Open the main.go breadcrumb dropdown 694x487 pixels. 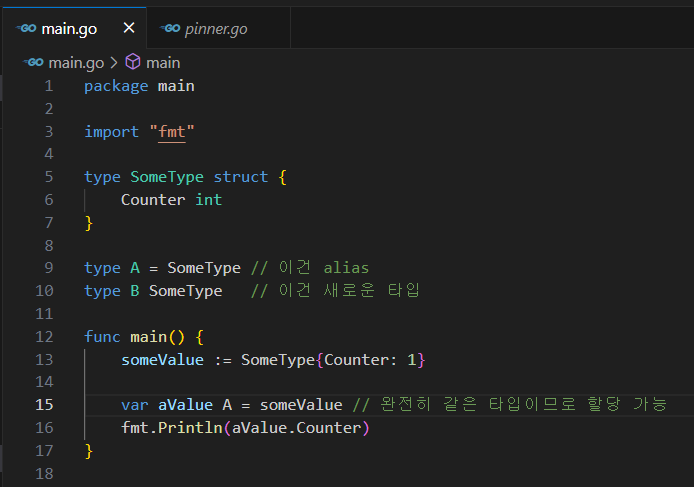coord(76,62)
